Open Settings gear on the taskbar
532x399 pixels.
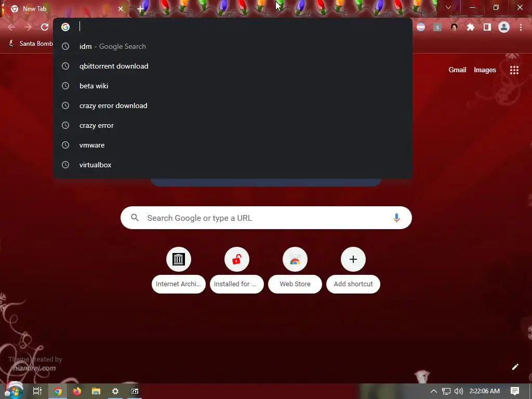115,391
